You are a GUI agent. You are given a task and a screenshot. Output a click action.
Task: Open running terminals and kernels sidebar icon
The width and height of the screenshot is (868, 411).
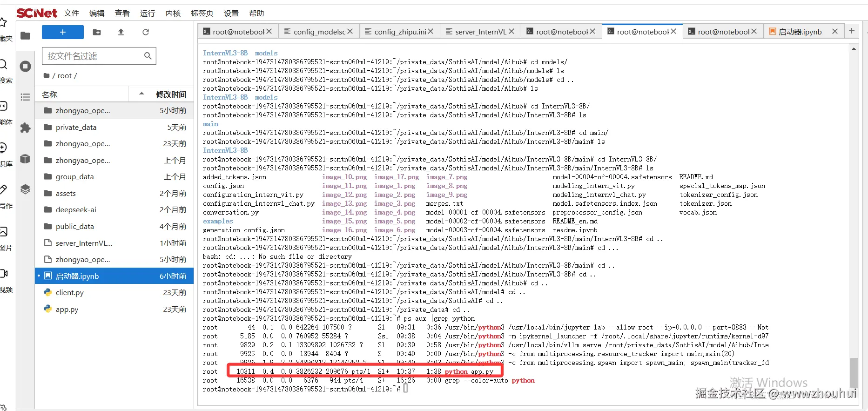[x=26, y=67]
